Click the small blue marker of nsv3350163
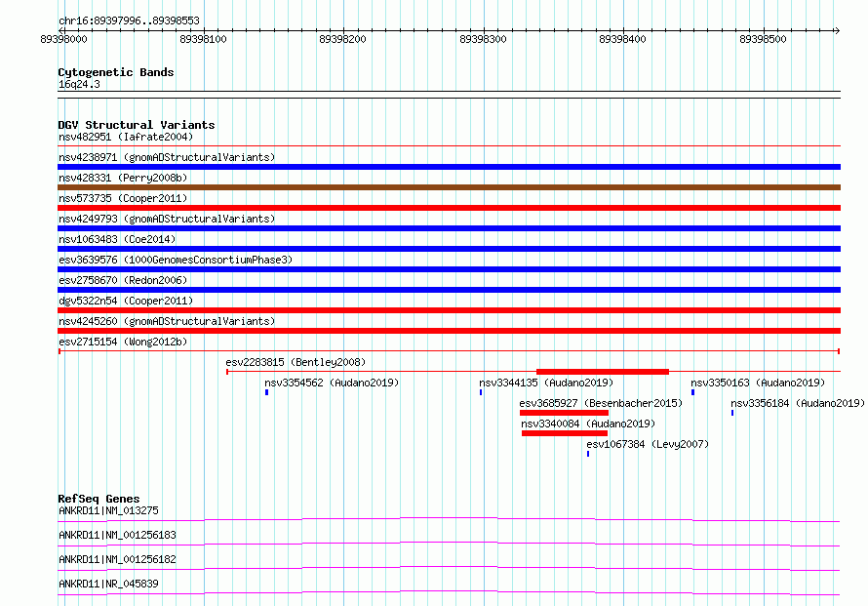 (692, 392)
